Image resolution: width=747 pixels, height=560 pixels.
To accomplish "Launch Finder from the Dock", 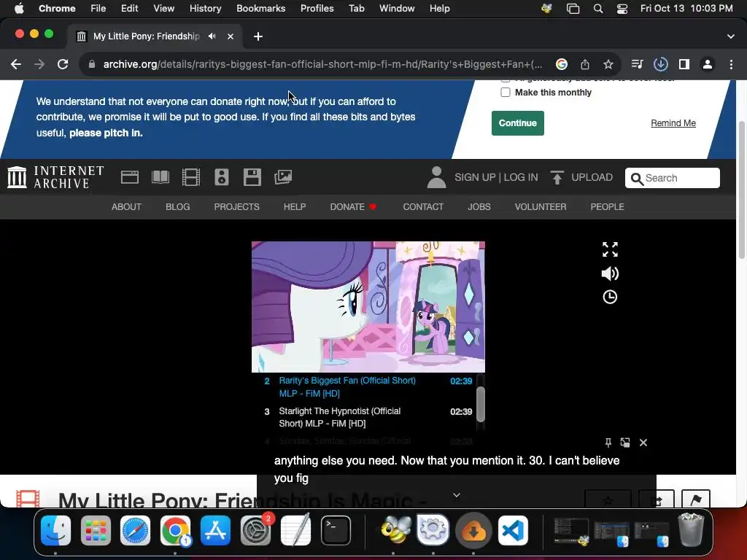I will (x=55, y=530).
